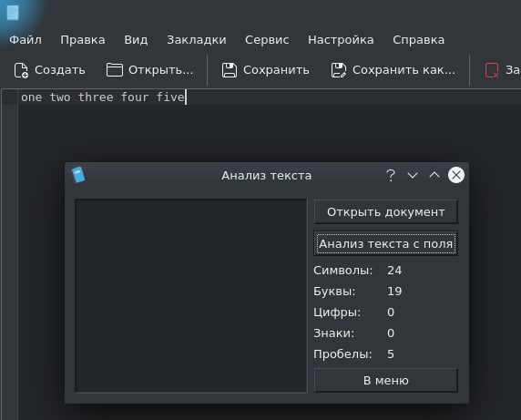Open the Закладки menu
This screenshot has width=521, height=420.
click(197, 40)
